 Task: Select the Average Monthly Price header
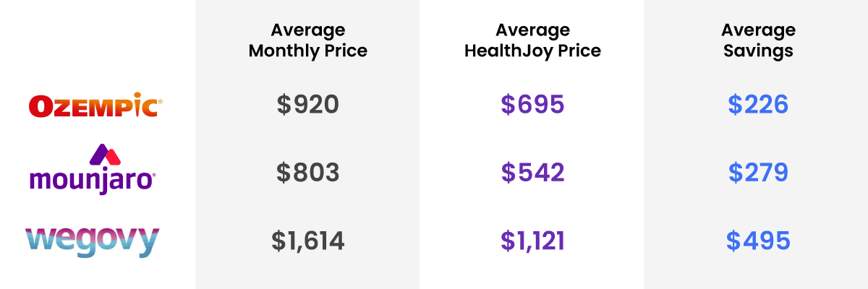click(x=307, y=40)
